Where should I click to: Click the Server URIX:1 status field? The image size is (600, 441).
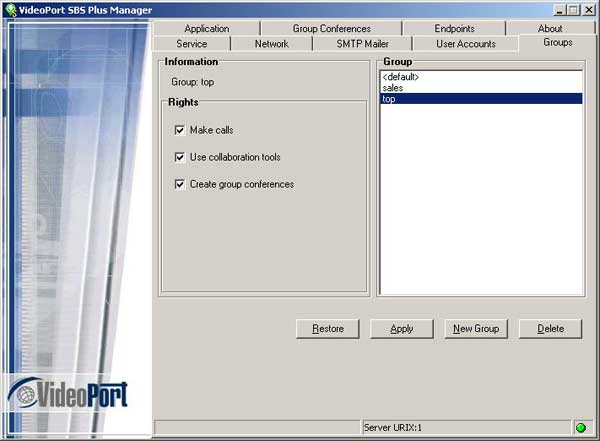pyautogui.click(x=465, y=428)
